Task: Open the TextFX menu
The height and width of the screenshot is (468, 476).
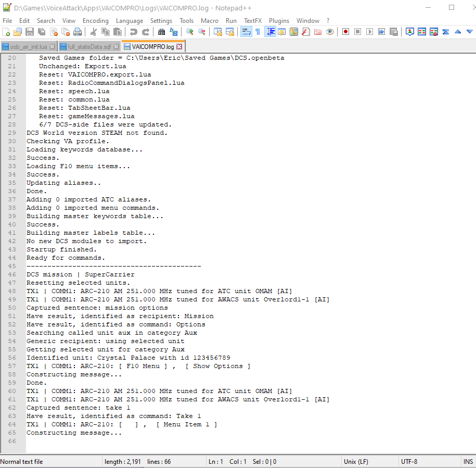Action: point(253,21)
